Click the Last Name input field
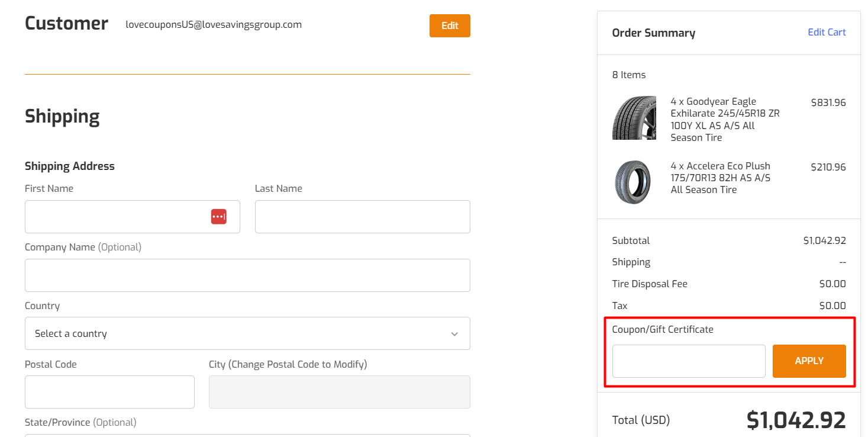 (362, 217)
